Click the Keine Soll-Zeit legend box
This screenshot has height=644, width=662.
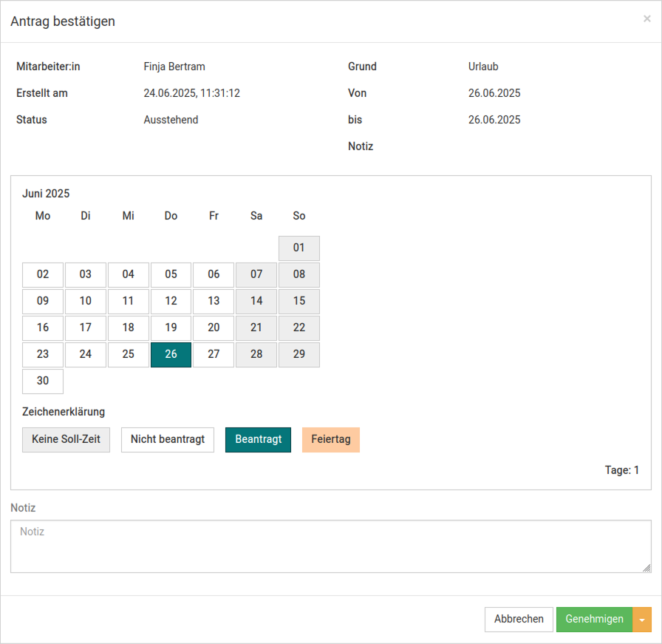pos(66,439)
